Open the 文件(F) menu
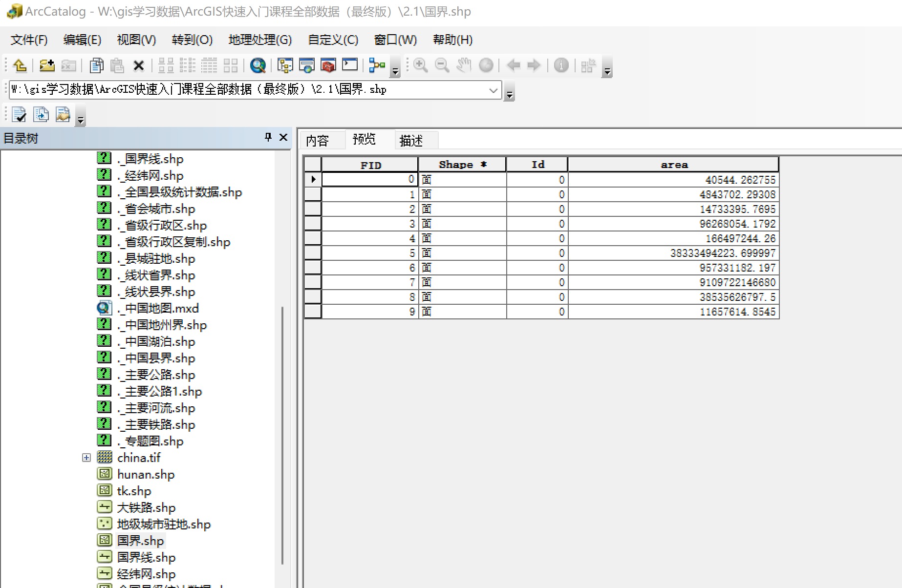This screenshot has height=588, width=902. [29, 40]
